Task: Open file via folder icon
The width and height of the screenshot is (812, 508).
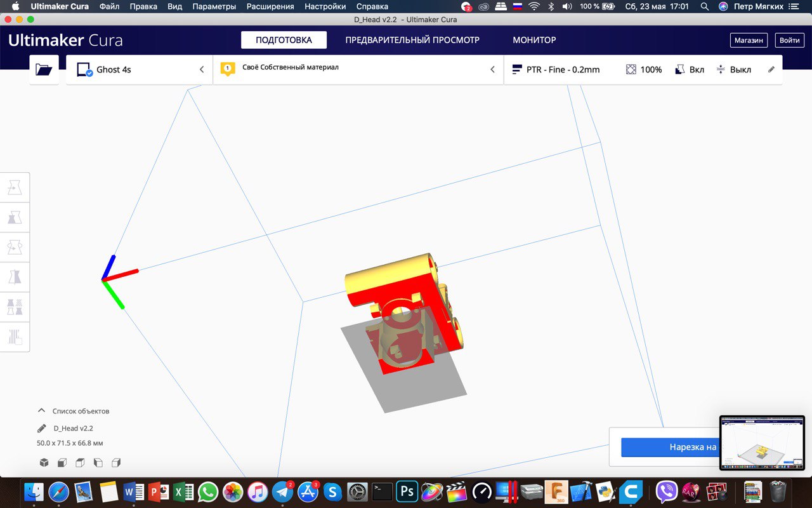Action: [44, 70]
